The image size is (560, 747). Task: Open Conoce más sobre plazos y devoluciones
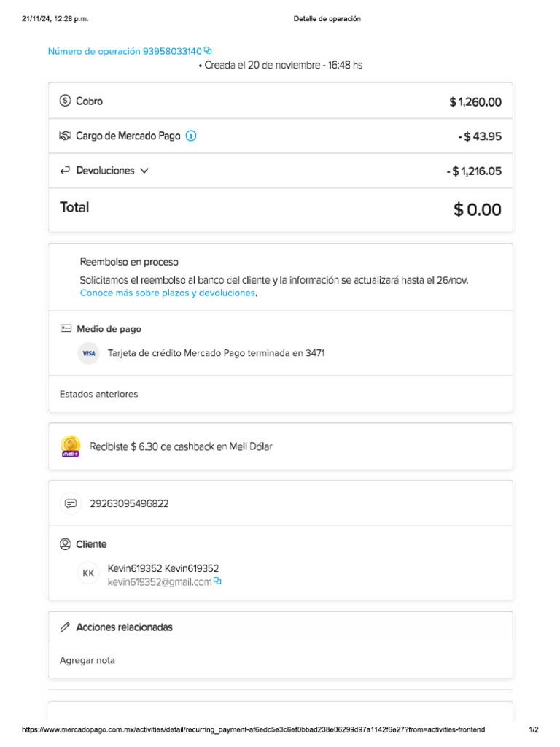coord(168,293)
